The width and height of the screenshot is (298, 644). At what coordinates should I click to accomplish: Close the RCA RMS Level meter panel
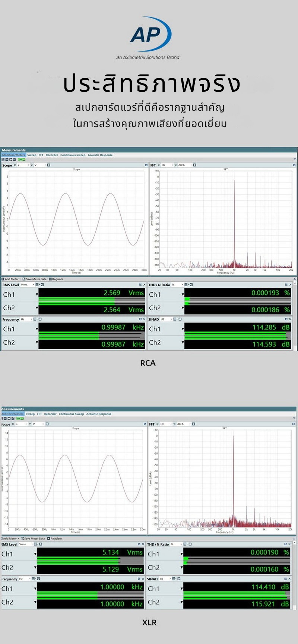144,285
